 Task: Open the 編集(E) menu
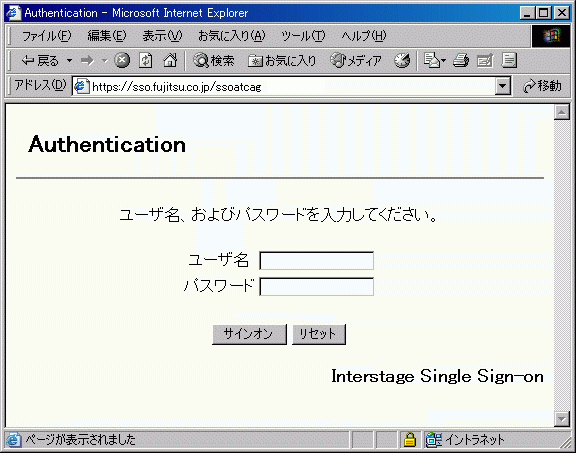pyautogui.click(x=107, y=36)
